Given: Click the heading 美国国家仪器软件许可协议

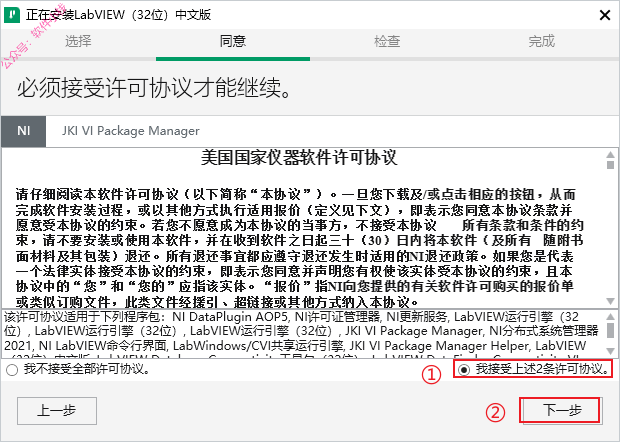Looking at the screenshot, I should tap(299, 158).
